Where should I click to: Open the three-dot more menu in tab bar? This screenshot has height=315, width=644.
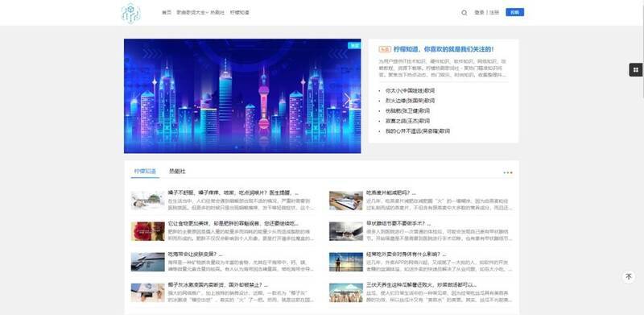pyautogui.click(x=508, y=172)
